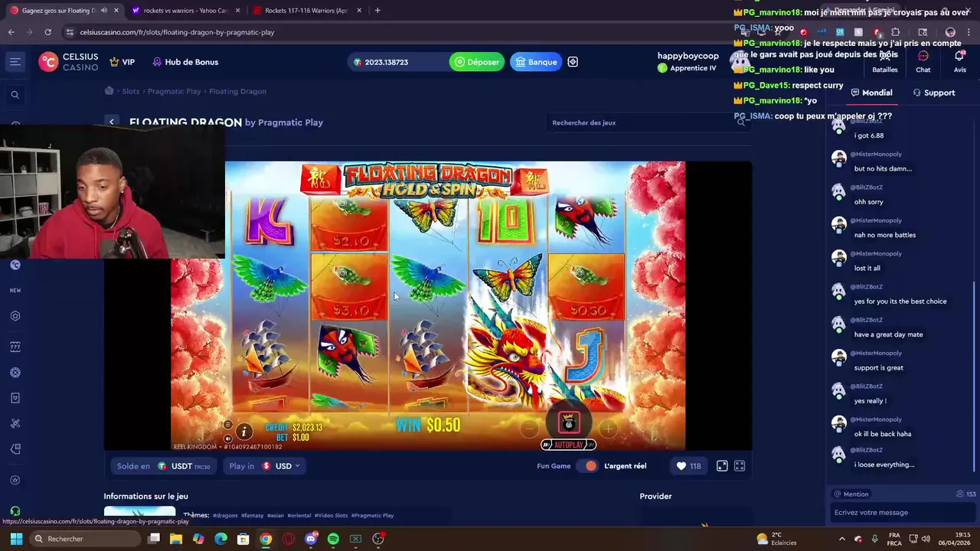Screen dimensions: 980x551
Task: Switch to the Mondial chat tab
Action: coord(872,93)
